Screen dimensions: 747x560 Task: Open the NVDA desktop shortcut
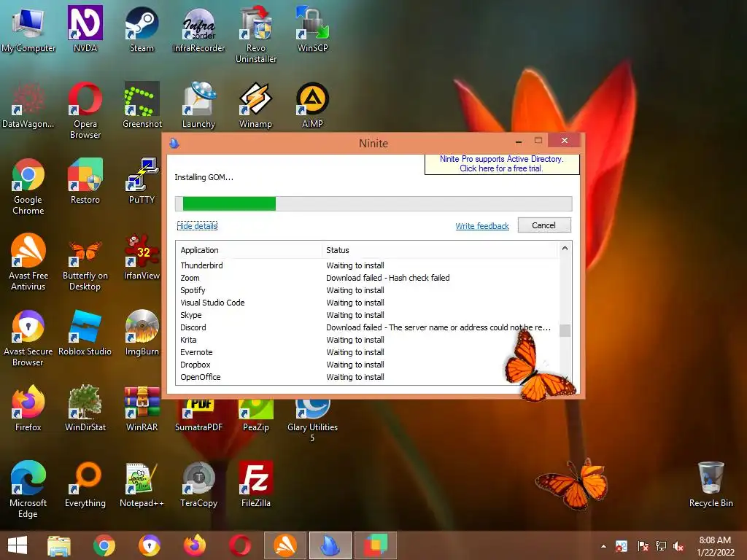click(85, 28)
